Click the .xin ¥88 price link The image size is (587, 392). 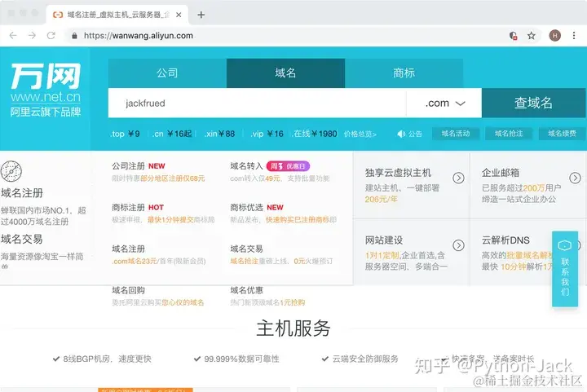pyautogui.click(x=220, y=134)
